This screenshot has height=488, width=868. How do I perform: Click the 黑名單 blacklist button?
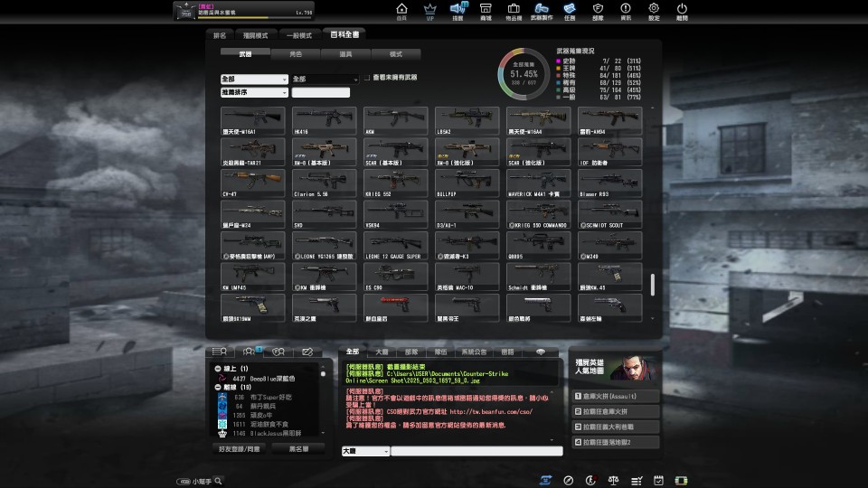[x=298, y=449]
